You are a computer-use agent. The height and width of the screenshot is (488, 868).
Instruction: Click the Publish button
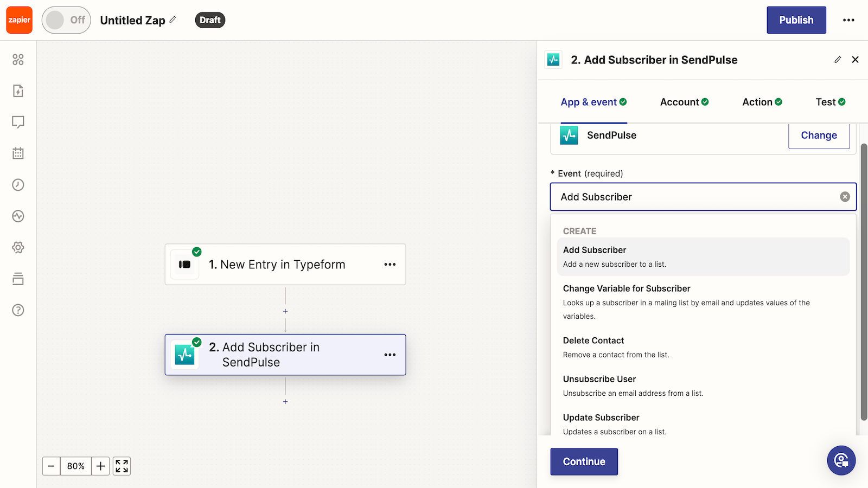796,20
